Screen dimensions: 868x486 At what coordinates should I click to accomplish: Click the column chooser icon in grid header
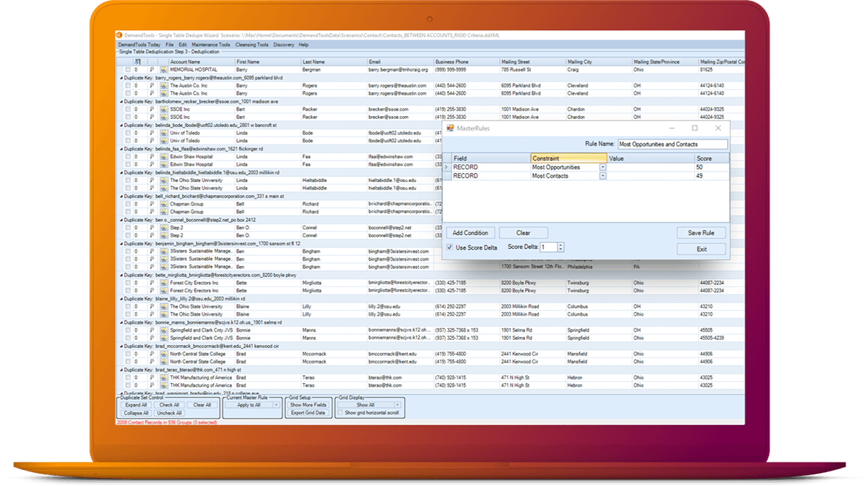click(138, 62)
